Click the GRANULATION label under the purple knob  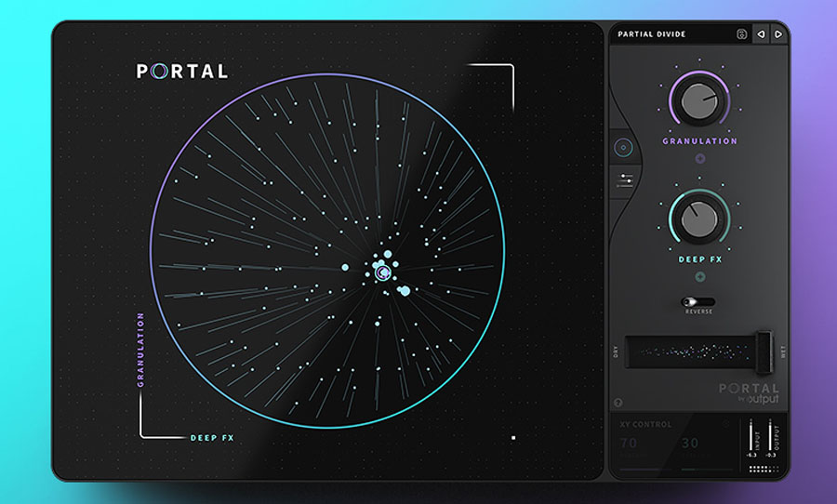pyautogui.click(x=699, y=141)
